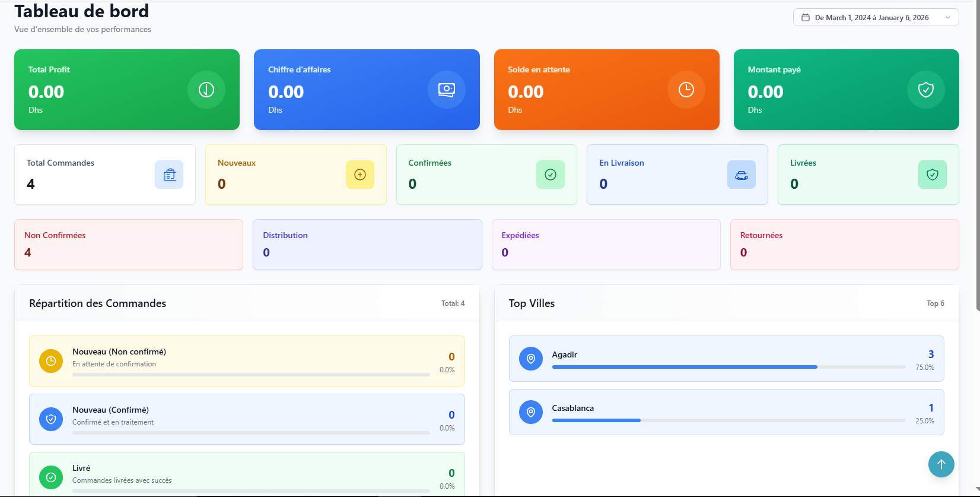Click the Agadir location pin icon
Screen dimensions: 980x497
pos(531,359)
